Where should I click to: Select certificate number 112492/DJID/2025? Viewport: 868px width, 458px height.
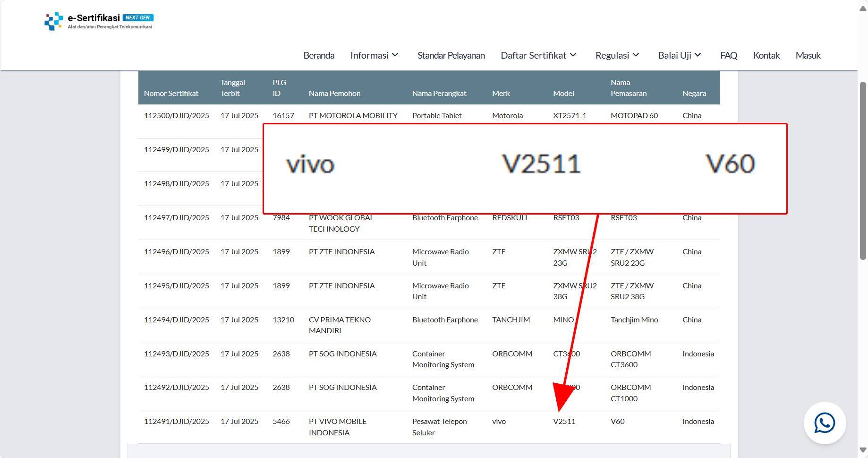[176, 387]
